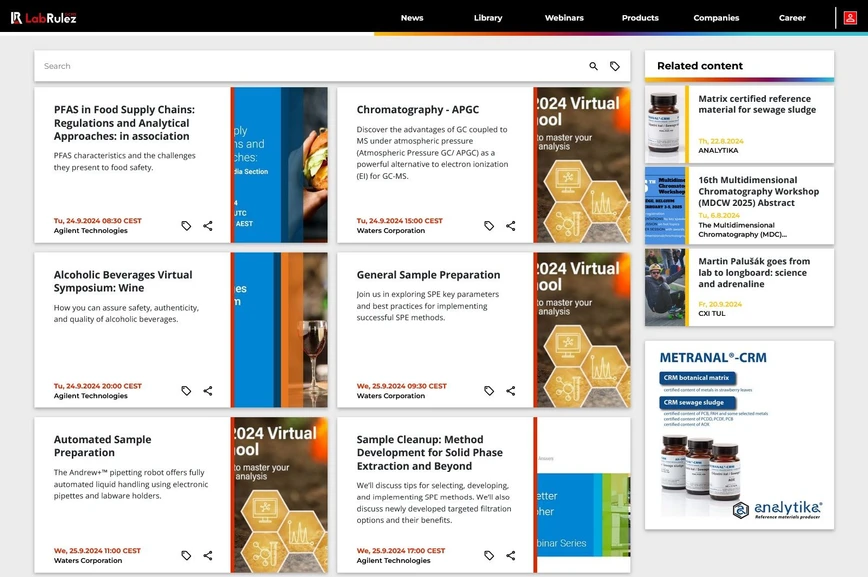This screenshot has height=577, width=868.
Task: Click date We, 25.9.2024 11:00 CEST
Action: click(97, 550)
